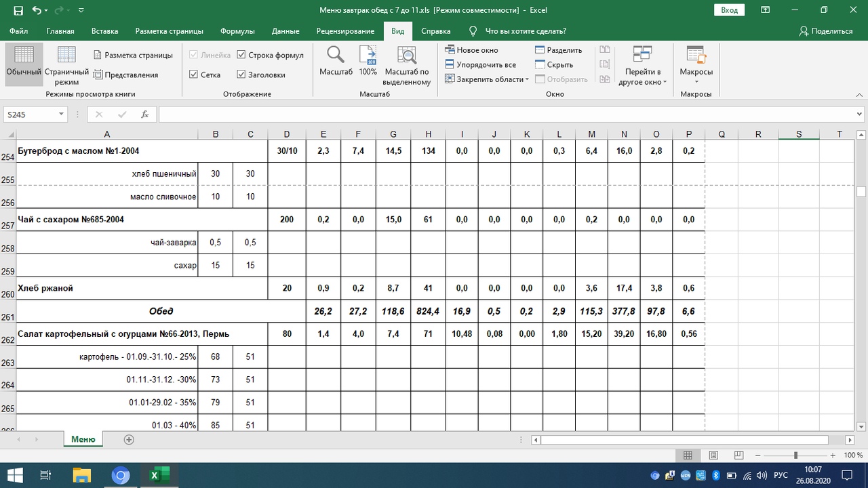Click Arrange All (Упорядочить все)

[x=480, y=65]
